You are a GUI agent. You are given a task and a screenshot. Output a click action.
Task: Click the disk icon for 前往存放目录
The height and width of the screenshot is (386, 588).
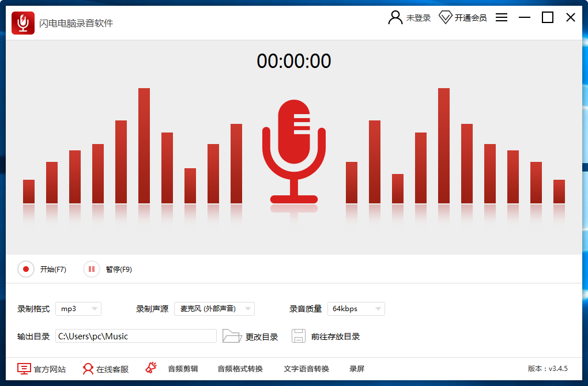tap(299, 335)
